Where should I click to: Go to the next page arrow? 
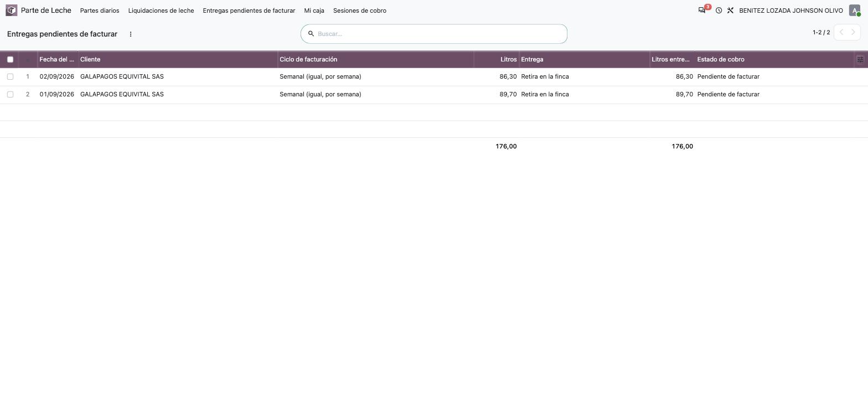point(854,32)
